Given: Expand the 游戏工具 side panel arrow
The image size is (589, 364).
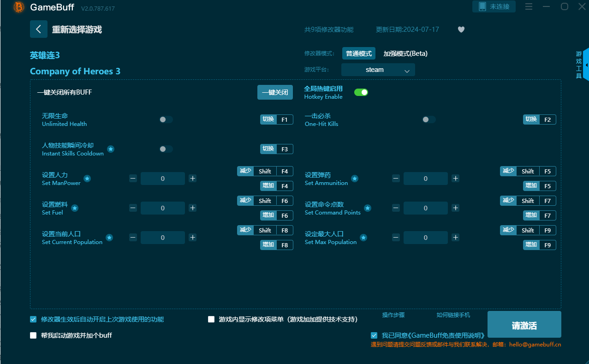Looking at the screenshot, I should point(586,65).
